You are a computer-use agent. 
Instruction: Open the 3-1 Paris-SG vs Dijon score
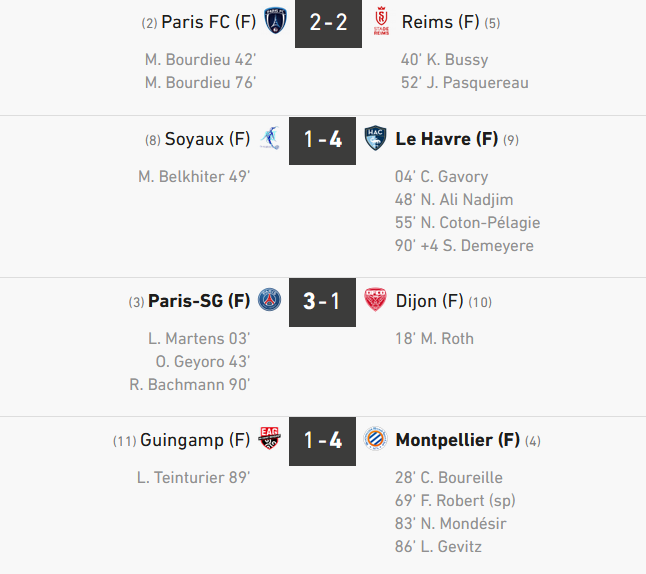(323, 301)
